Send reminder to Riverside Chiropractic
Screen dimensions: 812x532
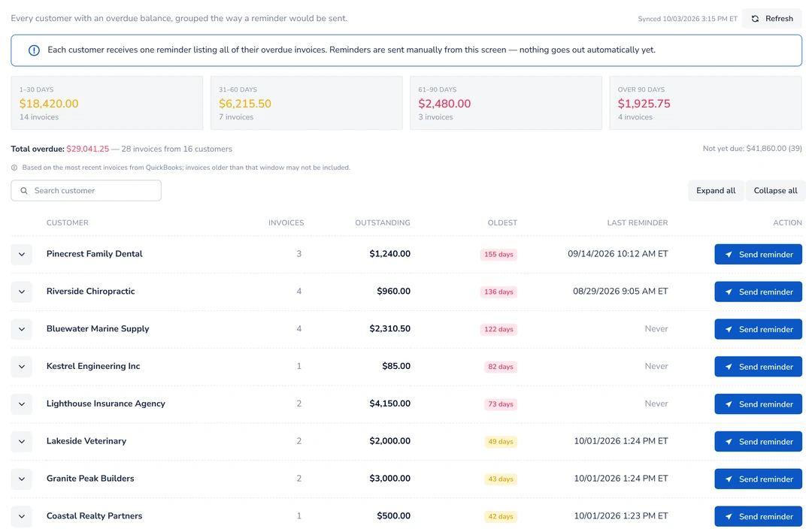[x=758, y=292]
